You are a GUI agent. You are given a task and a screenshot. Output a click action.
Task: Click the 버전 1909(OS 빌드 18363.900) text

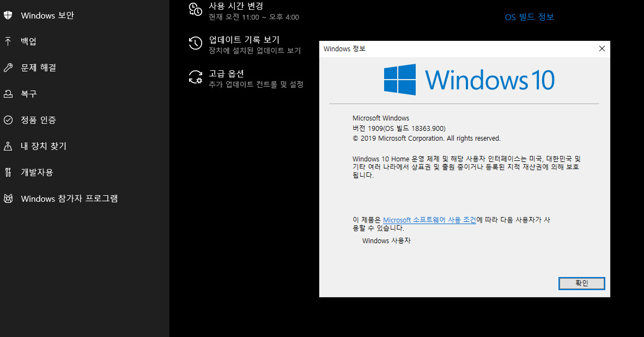click(x=399, y=128)
